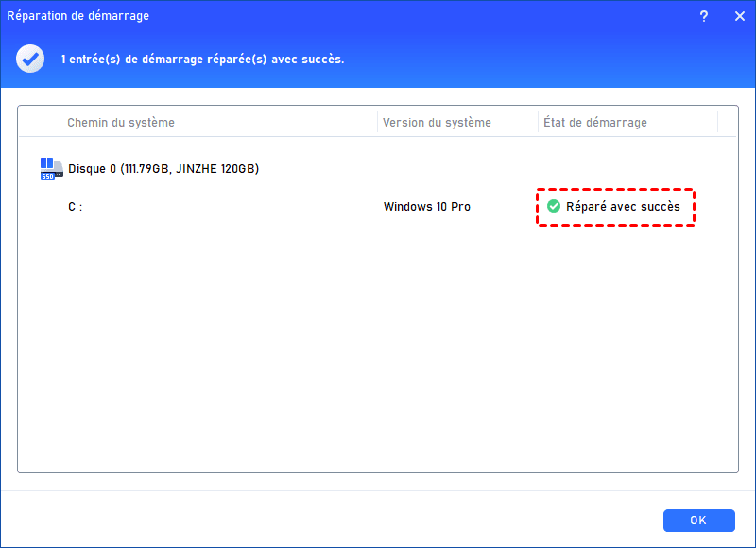Click blank header cell left of Chemin du système

tap(40, 123)
